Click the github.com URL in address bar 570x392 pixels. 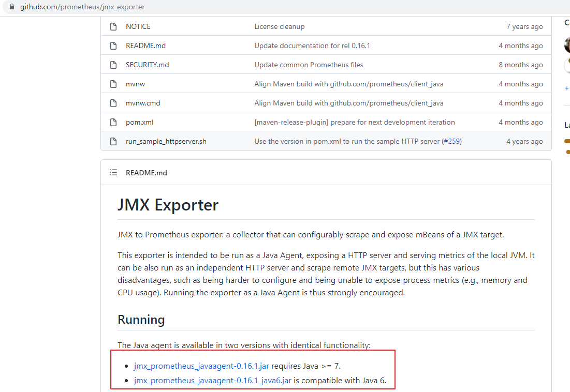tap(82, 7)
